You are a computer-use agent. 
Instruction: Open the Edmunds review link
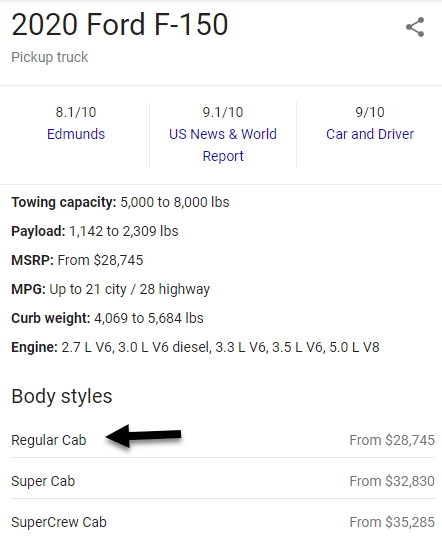[76, 134]
